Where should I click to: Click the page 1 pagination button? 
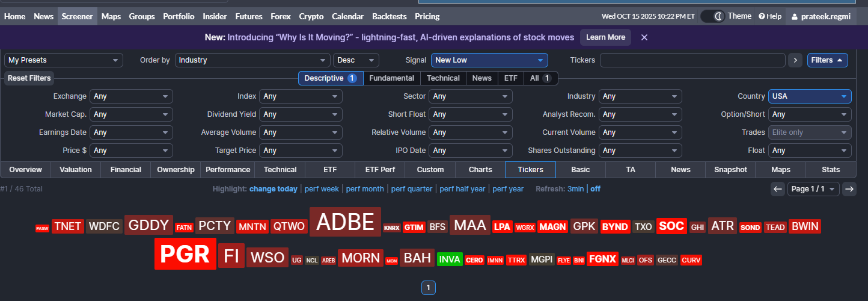pyautogui.click(x=428, y=288)
